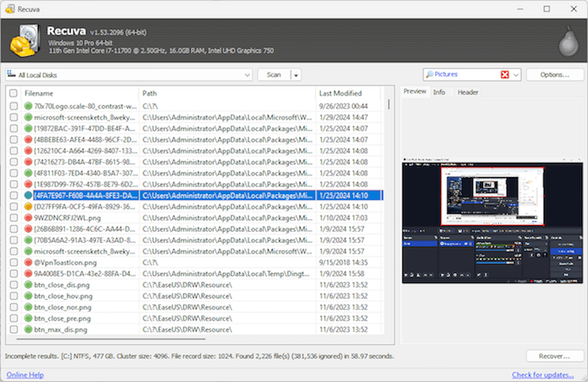Click the red status dot for {1E987D99-7F62 file

pos(28,185)
